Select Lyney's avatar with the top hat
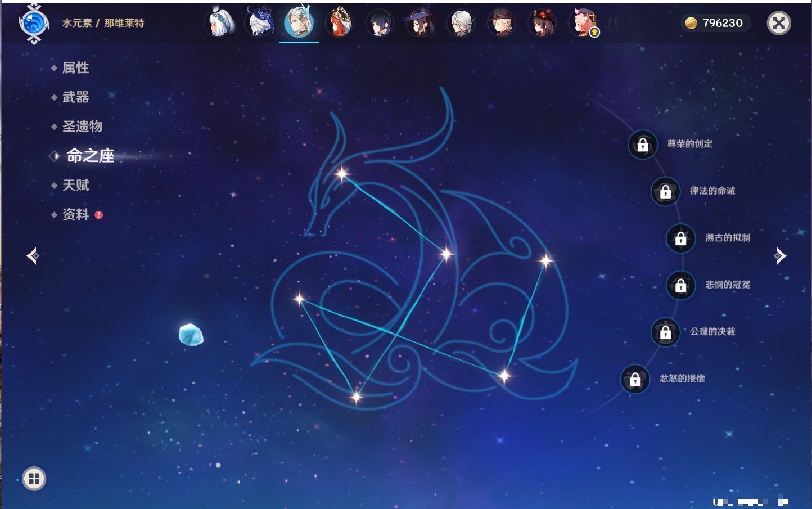 tap(501, 23)
